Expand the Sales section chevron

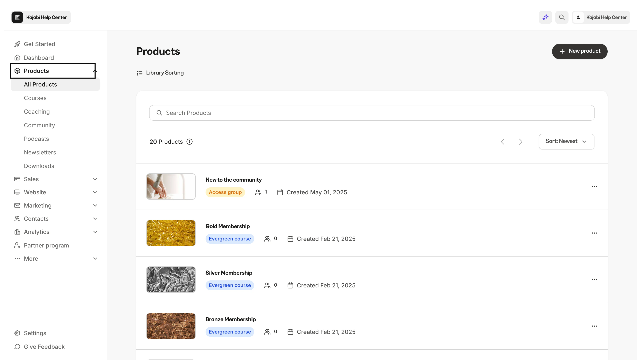[x=95, y=179]
